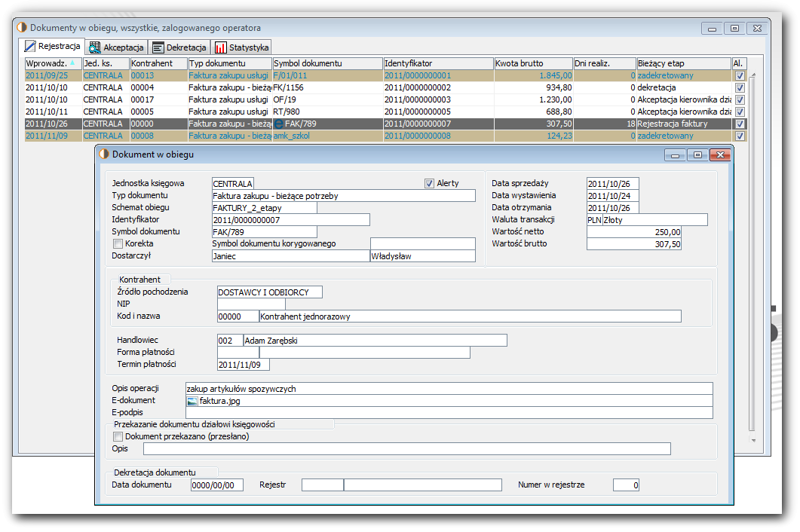Click the Symbol dokumentu field in the dialog
This screenshot has width=800, height=532.
265,232
